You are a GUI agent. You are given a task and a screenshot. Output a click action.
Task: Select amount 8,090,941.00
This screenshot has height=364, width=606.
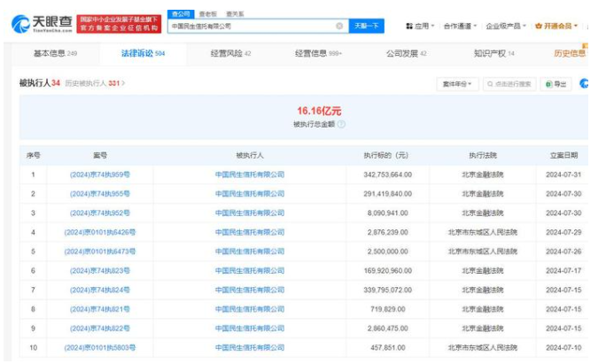(x=388, y=213)
